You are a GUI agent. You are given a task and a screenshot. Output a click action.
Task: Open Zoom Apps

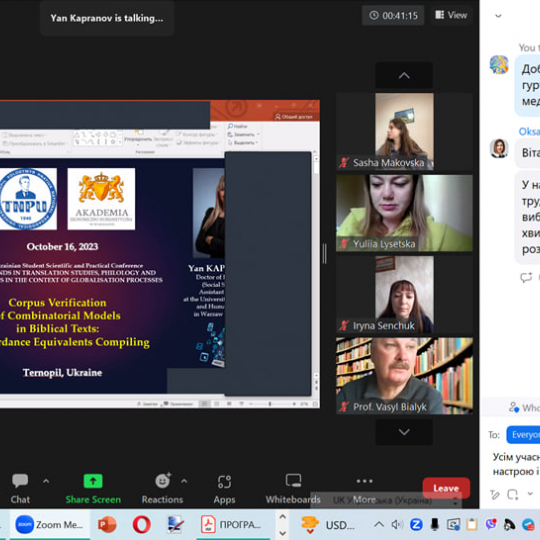click(x=224, y=489)
